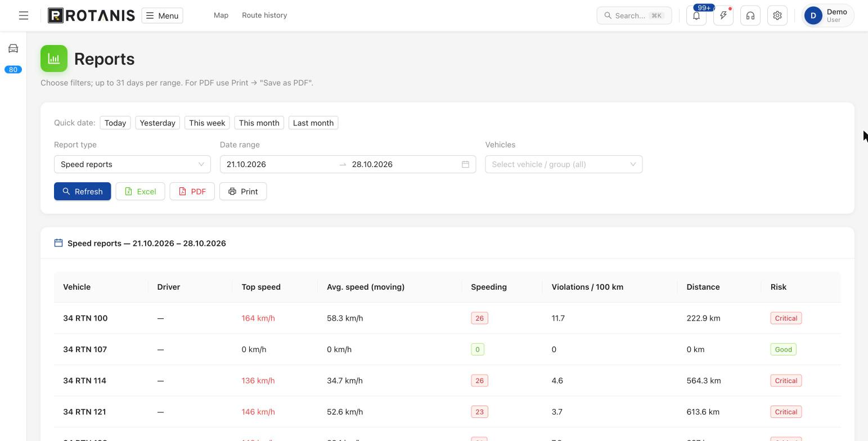Open the Menu button

[x=162, y=16]
